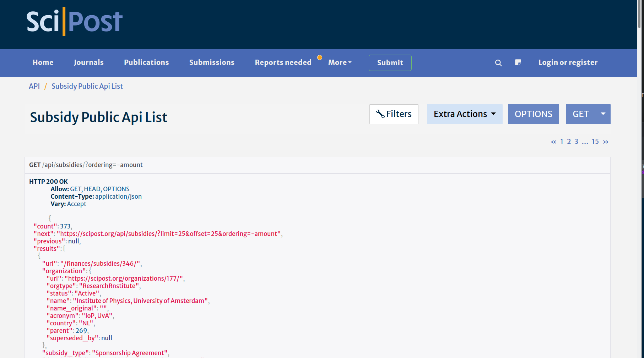Click the green Submit button
The image size is (644, 358).
[390, 63]
